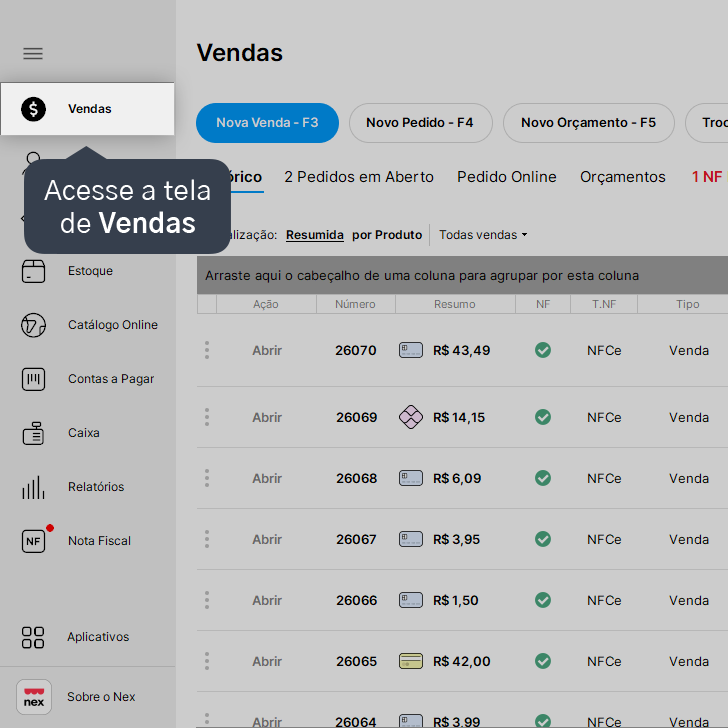
Task: Open three-dot menu for sale 26066
Action: click(207, 600)
